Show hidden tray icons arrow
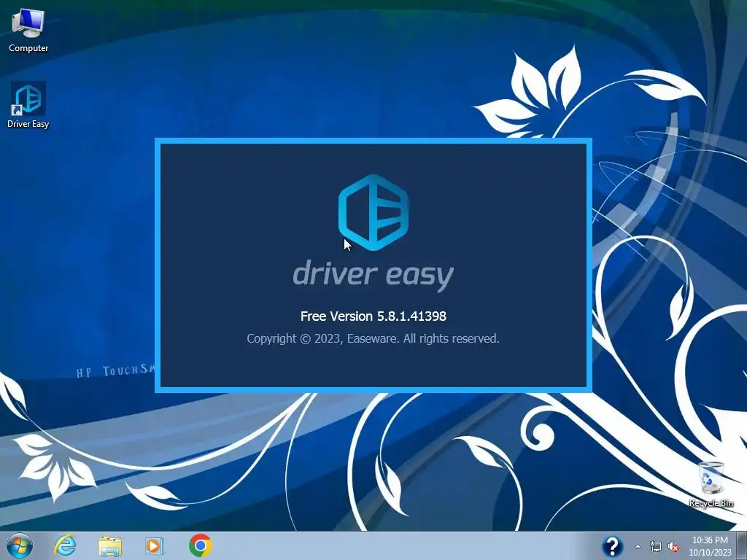 (x=638, y=547)
